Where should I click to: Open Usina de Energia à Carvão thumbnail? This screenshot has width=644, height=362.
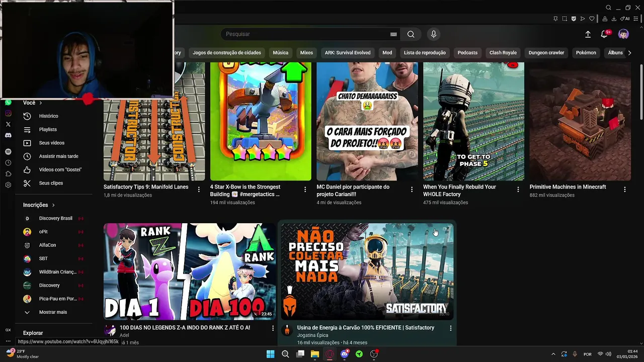pos(367,271)
